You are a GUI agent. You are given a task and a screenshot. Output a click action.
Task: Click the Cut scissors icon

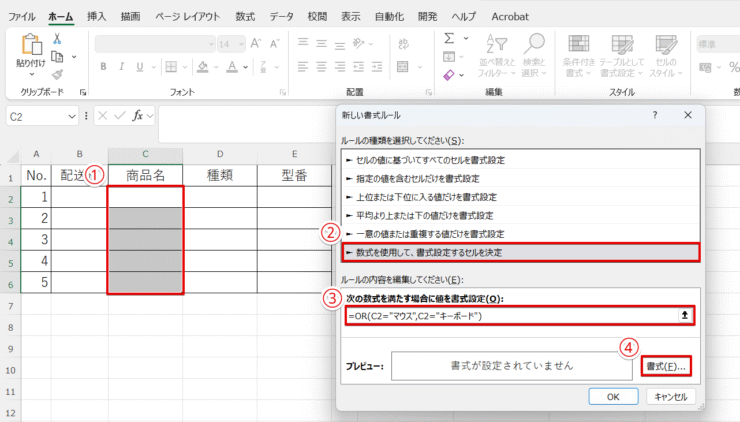57,38
